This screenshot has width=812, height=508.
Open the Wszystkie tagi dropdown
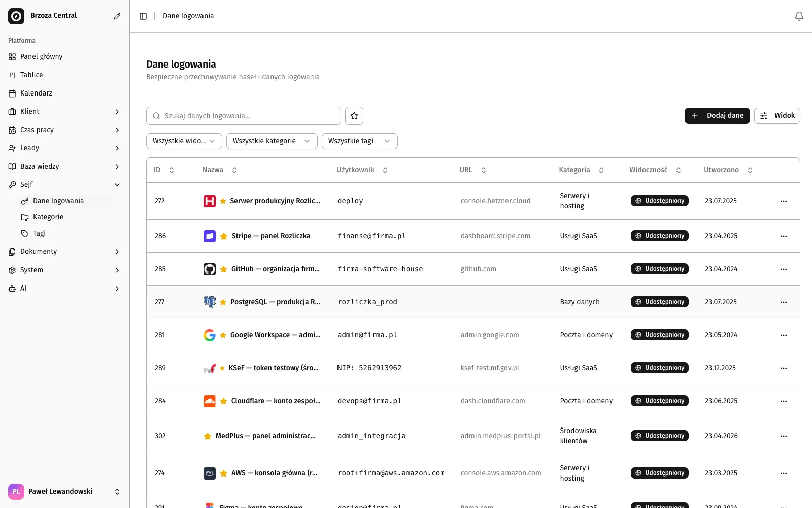point(360,141)
